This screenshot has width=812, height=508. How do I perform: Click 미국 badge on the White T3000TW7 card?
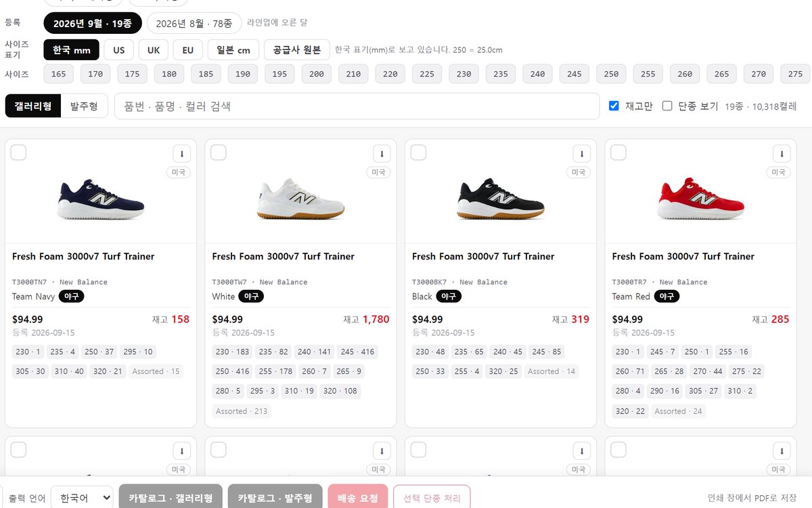(379, 173)
